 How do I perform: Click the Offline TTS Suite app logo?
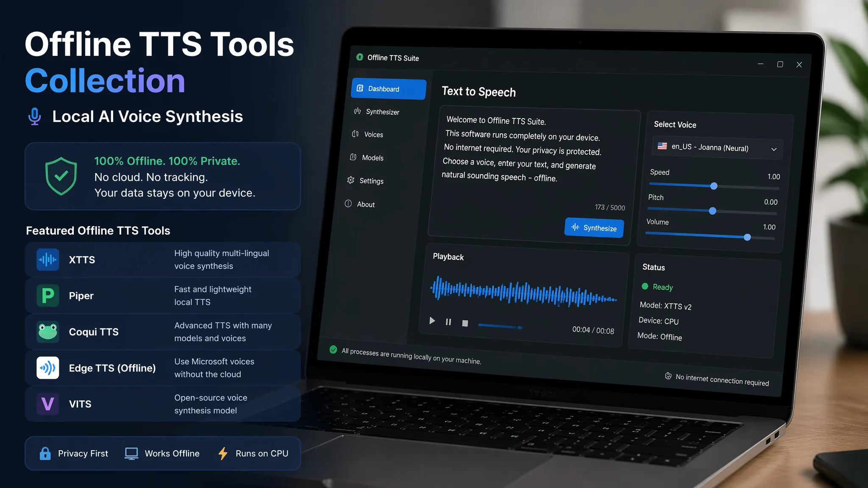[360, 57]
